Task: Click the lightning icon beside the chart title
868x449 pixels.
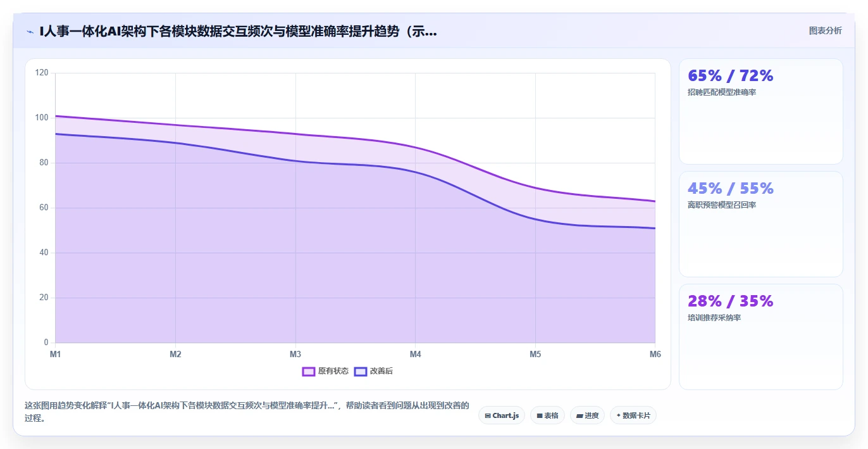Action: point(30,31)
